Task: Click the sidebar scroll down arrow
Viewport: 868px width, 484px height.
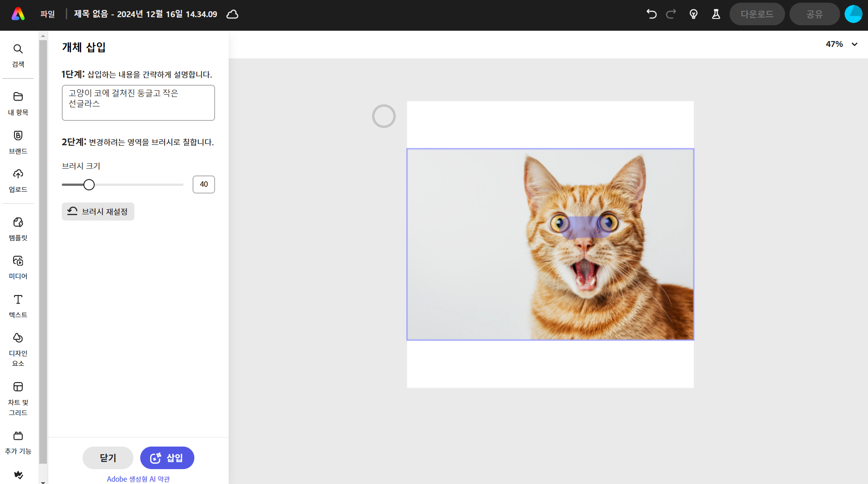Action: point(43,482)
